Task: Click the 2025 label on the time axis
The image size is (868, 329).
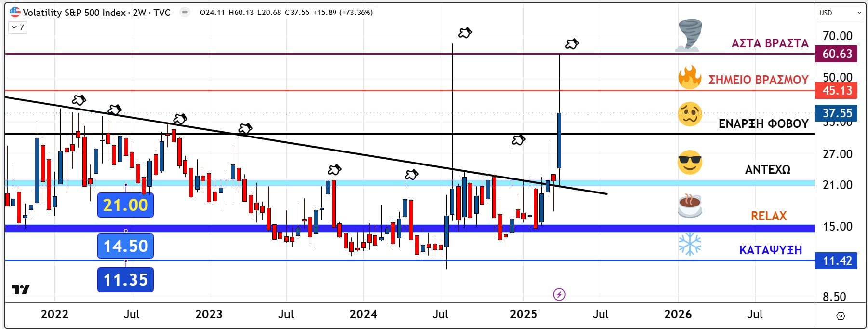Action: pos(523,315)
